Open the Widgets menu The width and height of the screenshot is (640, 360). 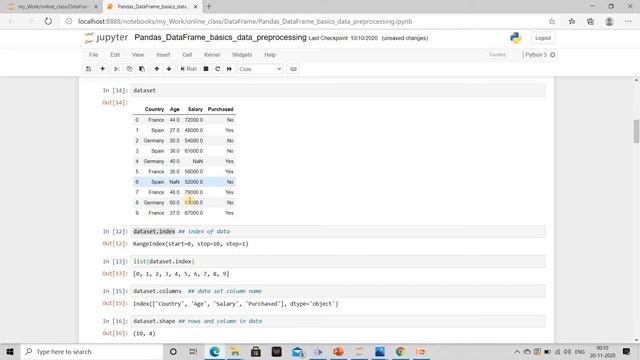click(242, 55)
